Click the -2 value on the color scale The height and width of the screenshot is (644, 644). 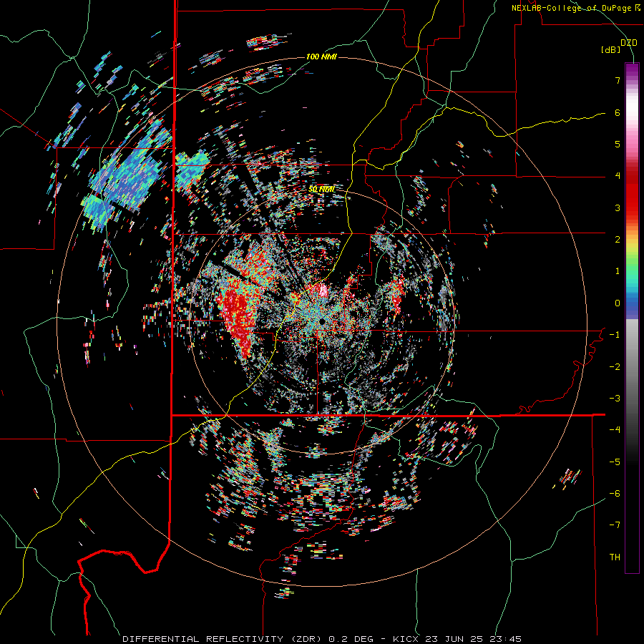[x=615, y=367]
